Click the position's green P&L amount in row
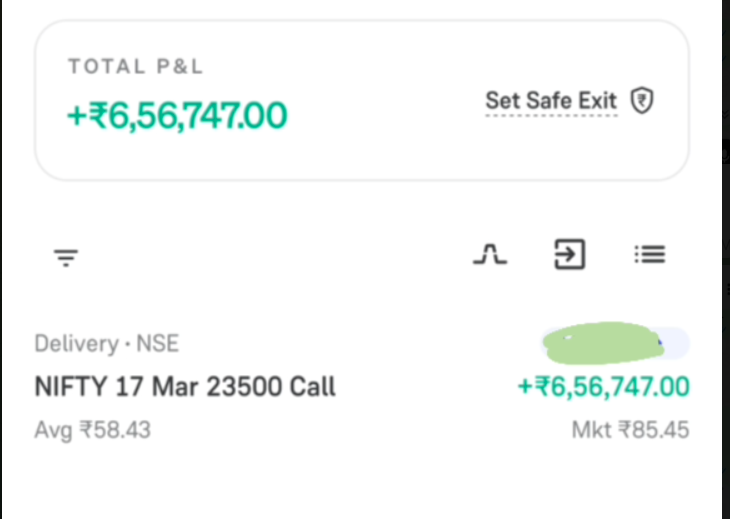This screenshot has width=730, height=519. 603,387
